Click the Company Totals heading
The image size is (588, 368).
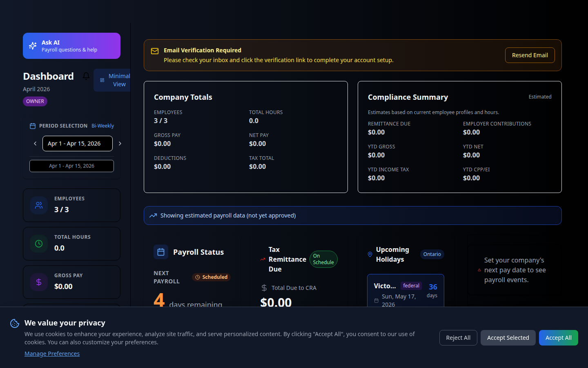pyautogui.click(x=183, y=97)
